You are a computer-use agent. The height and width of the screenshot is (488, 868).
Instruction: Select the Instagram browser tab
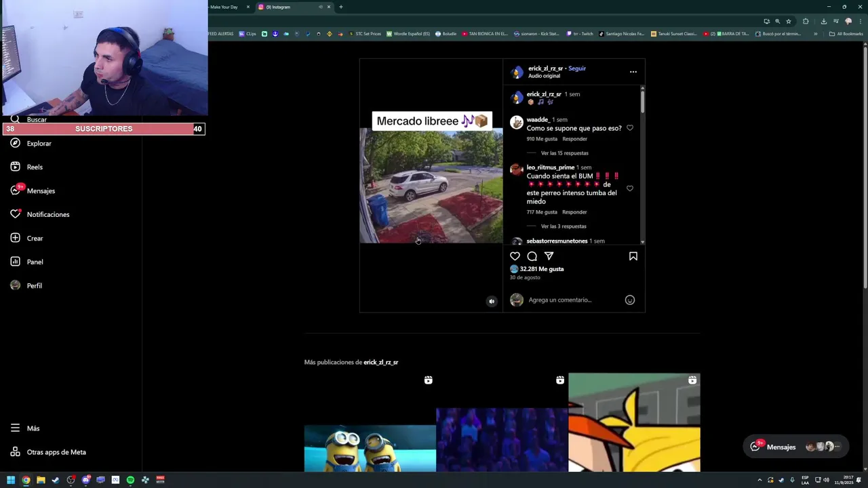tap(288, 7)
